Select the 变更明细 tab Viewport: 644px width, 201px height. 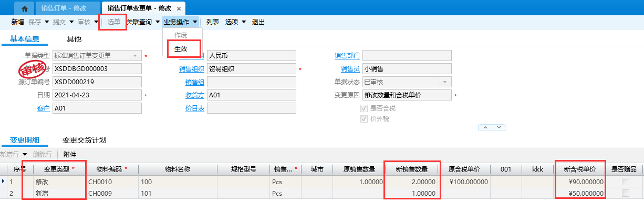25,140
